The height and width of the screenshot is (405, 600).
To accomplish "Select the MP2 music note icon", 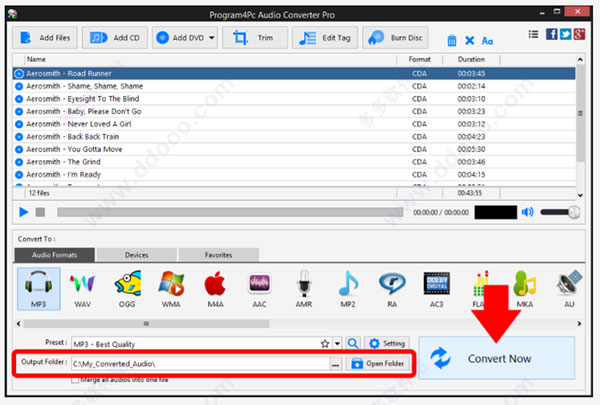I will [348, 289].
